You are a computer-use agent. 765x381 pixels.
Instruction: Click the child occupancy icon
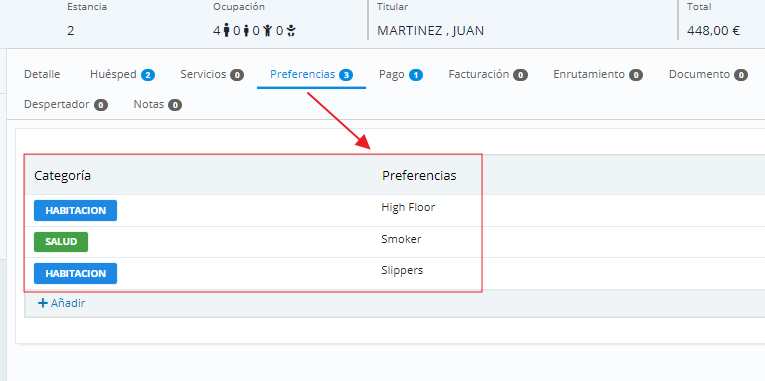tap(267, 31)
